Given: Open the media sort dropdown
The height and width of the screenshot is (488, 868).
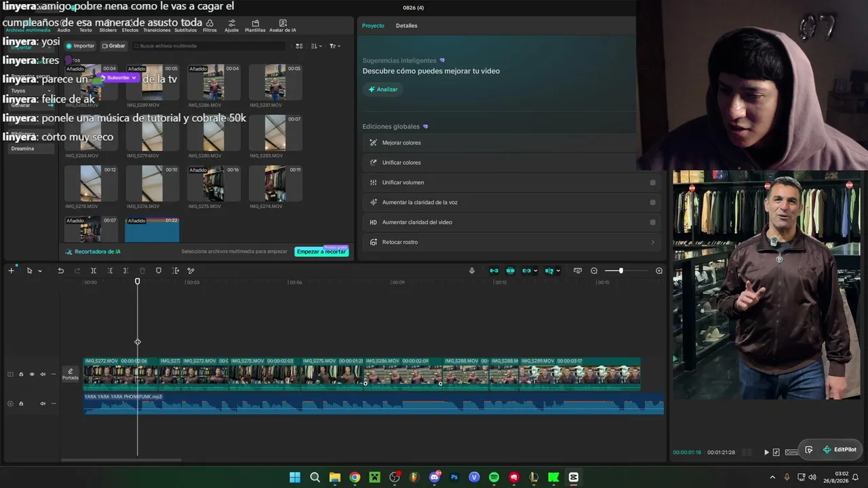Looking at the screenshot, I should [x=317, y=46].
